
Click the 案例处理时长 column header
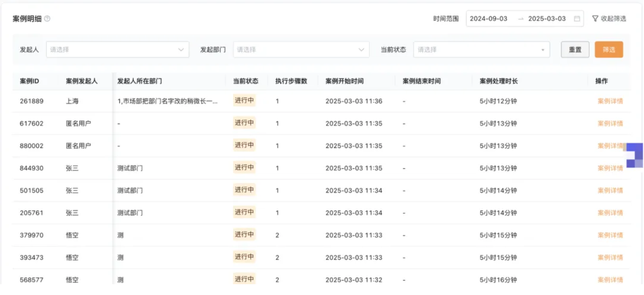[x=498, y=81]
